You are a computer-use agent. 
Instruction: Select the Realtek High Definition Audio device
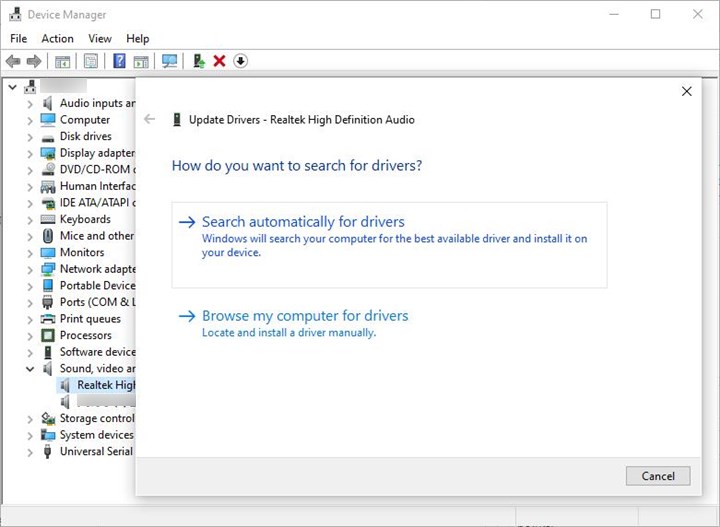[x=105, y=385]
